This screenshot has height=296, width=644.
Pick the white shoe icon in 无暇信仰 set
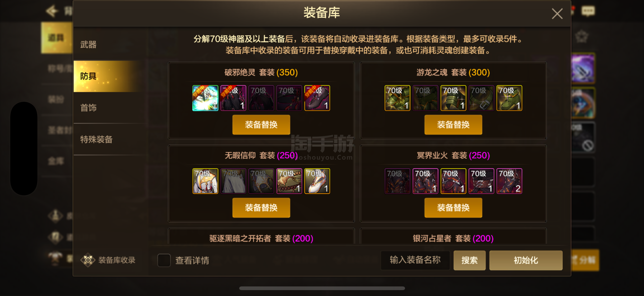317,181
